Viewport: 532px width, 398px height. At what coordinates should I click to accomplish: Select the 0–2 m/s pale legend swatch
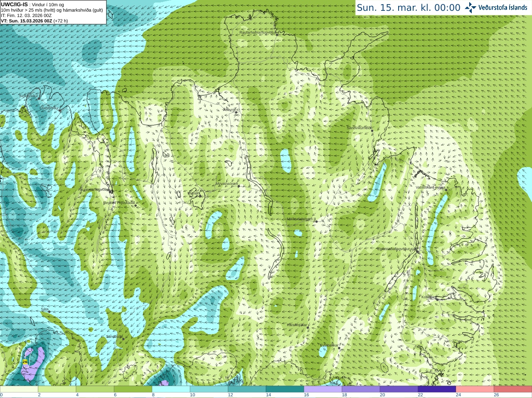coord(19,389)
